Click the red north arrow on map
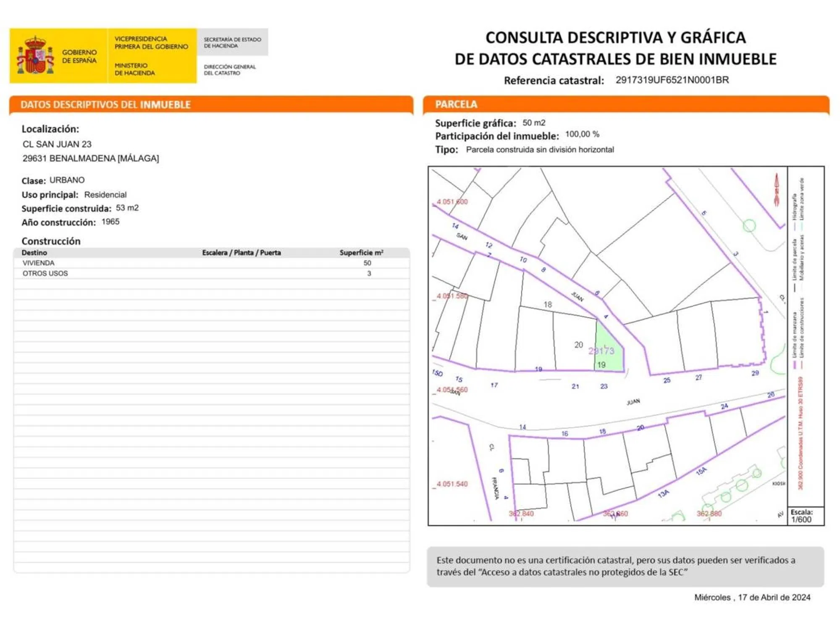 coord(777,190)
